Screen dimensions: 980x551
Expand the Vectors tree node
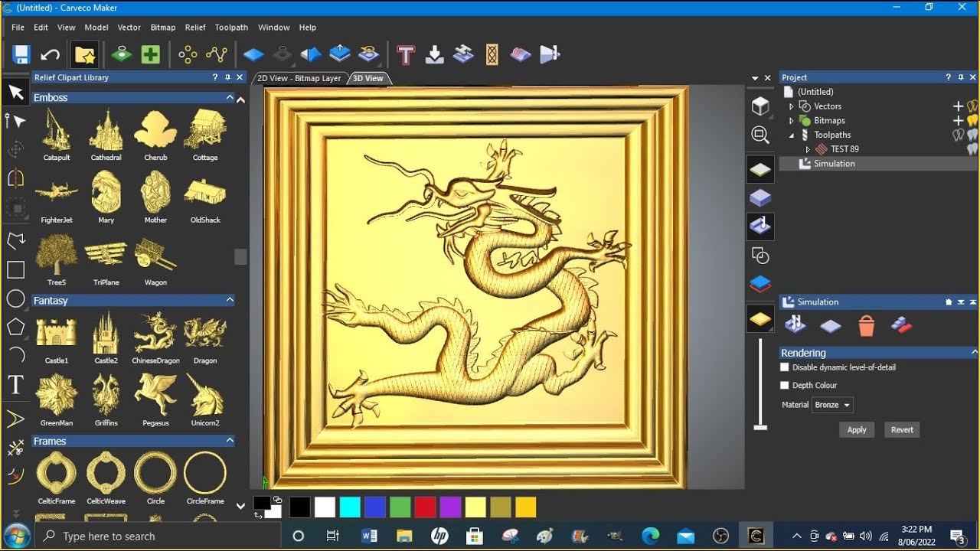(x=792, y=106)
